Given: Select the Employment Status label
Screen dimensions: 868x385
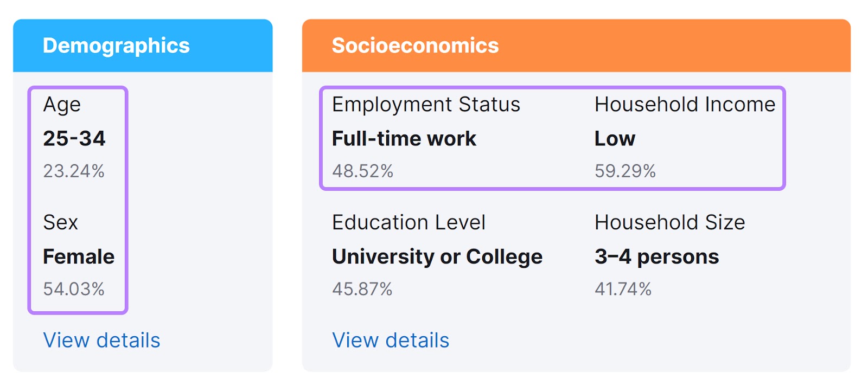Looking at the screenshot, I should point(426,105).
